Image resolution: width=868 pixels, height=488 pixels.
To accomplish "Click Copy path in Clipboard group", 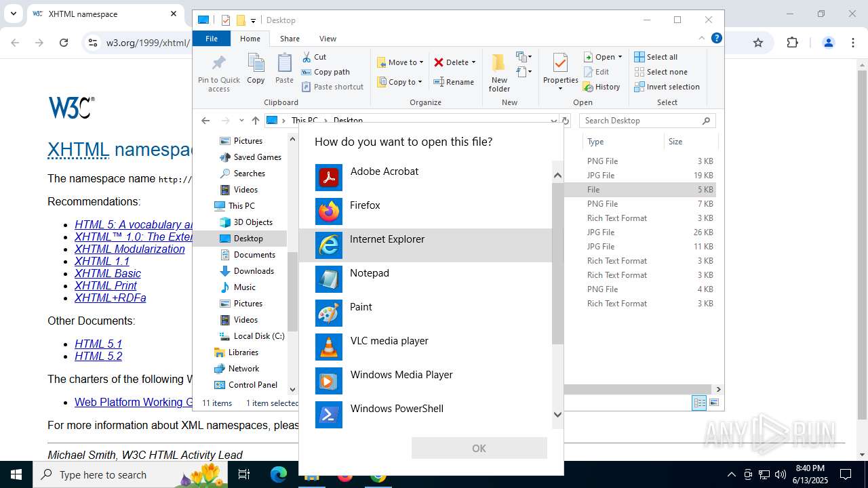I will tap(325, 72).
